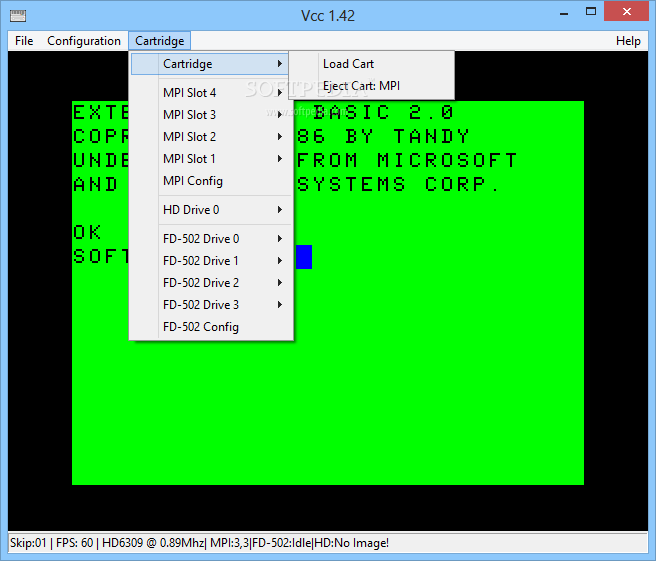Click submenu arrow beside FD-502 Drive 2

click(279, 283)
